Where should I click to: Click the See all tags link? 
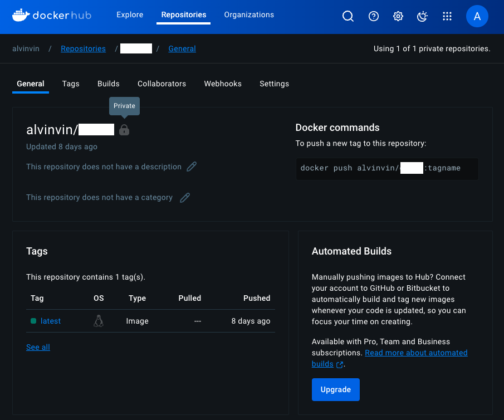coord(38,347)
